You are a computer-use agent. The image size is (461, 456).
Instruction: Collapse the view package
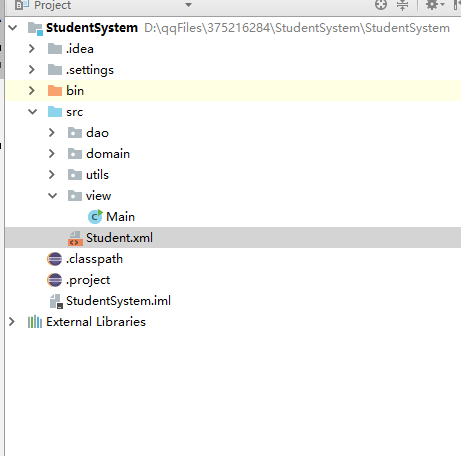[52, 195]
